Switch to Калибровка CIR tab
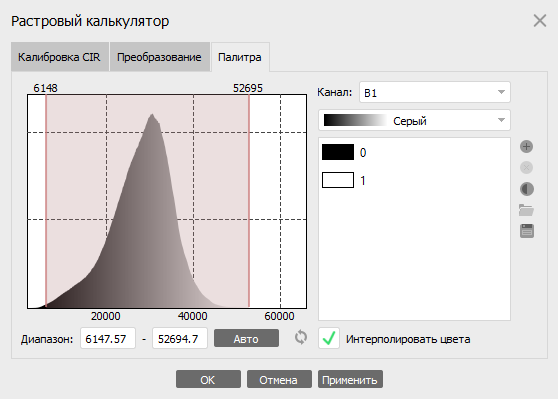 (59, 57)
